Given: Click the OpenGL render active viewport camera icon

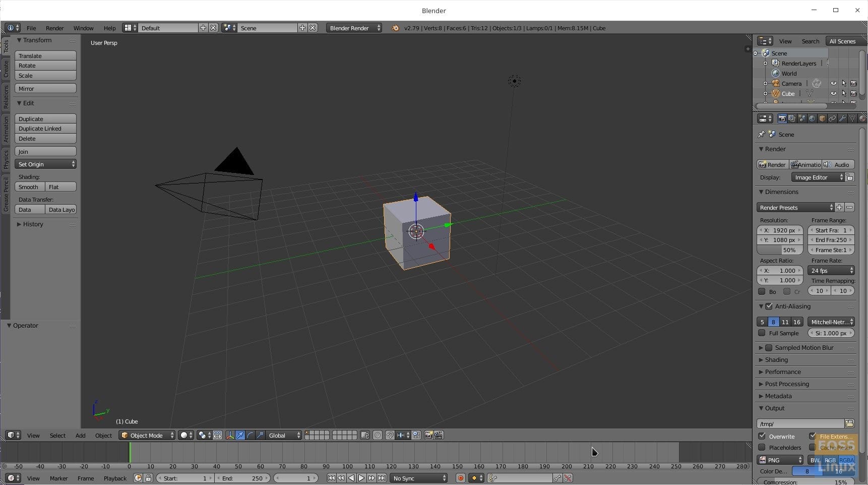Looking at the screenshot, I should [x=428, y=435].
